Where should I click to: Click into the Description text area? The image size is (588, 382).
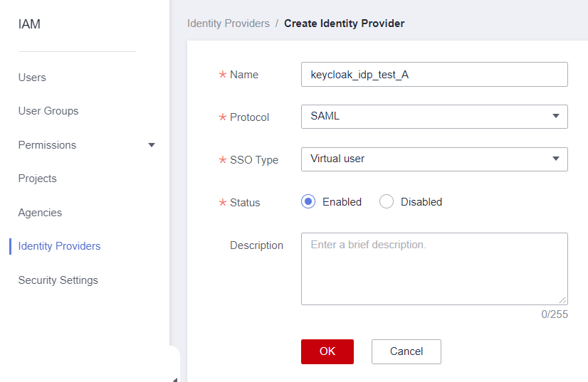click(x=434, y=268)
